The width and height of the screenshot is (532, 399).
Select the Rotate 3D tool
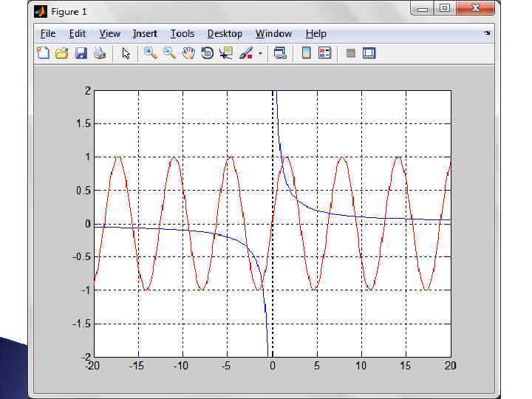[208, 53]
